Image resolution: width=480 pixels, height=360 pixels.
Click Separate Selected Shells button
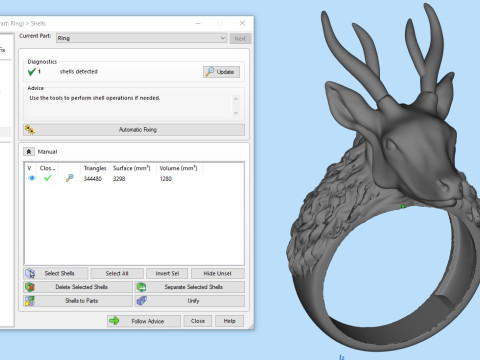pyautogui.click(x=190, y=287)
